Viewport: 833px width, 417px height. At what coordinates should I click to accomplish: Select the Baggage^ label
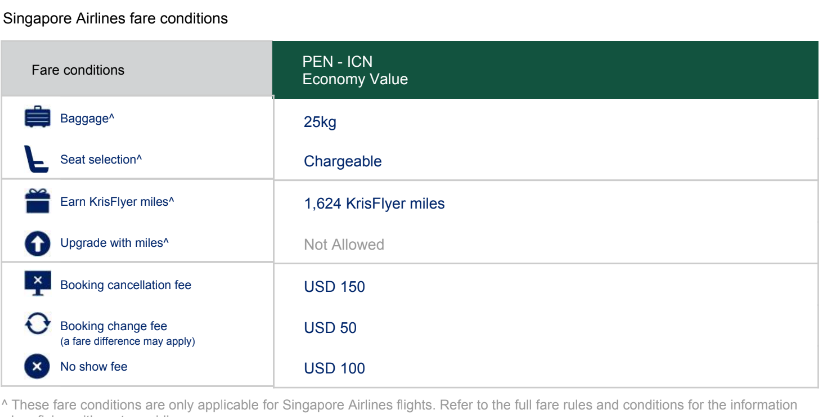87,119
